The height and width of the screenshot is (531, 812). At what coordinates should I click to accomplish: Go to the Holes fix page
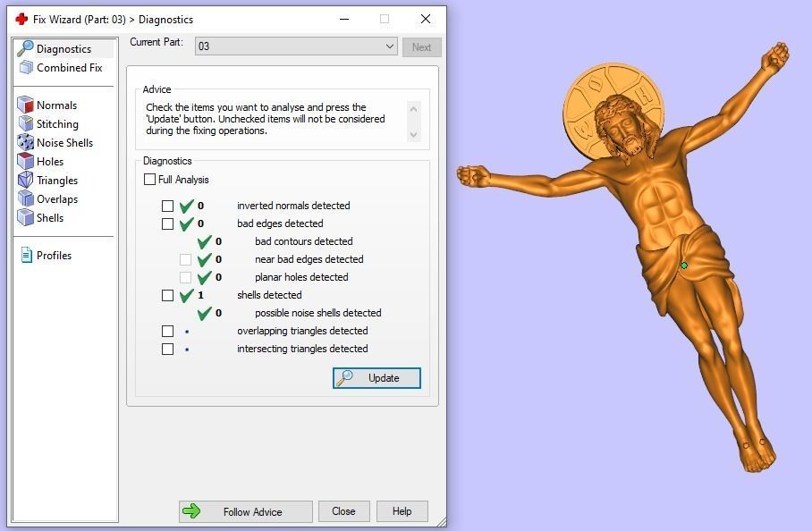click(50, 162)
